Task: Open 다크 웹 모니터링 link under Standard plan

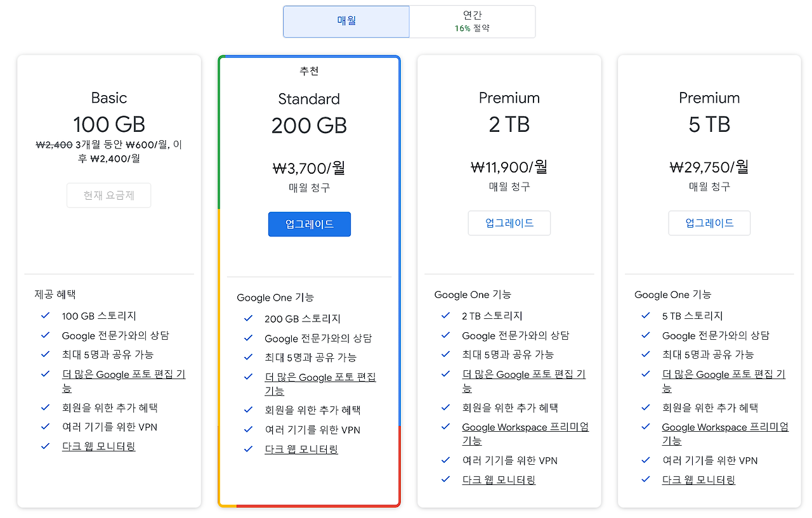Action: pos(301,449)
